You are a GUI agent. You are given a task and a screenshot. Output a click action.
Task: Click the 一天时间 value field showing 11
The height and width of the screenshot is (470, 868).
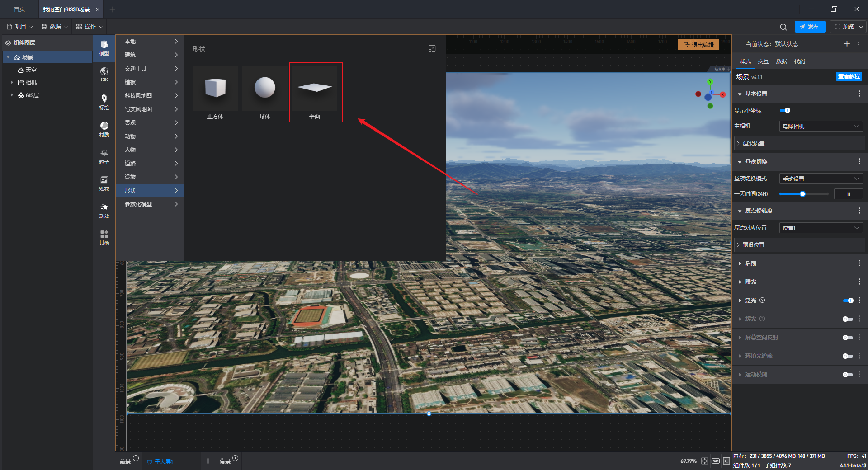click(x=849, y=194)
